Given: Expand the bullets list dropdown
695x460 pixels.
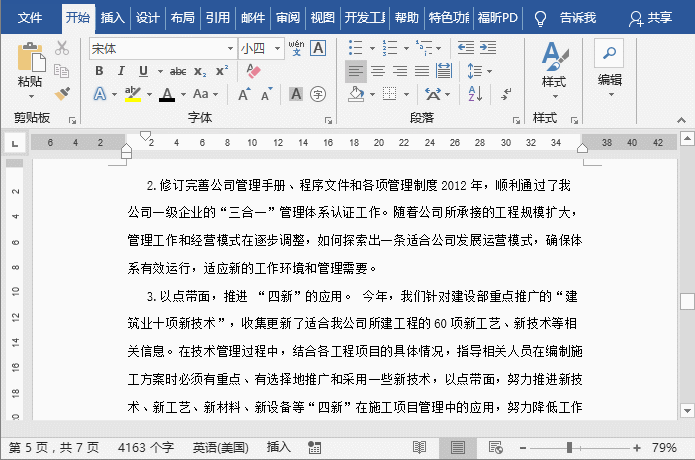Looking at the screenshot, I should (x=372, y=48).
